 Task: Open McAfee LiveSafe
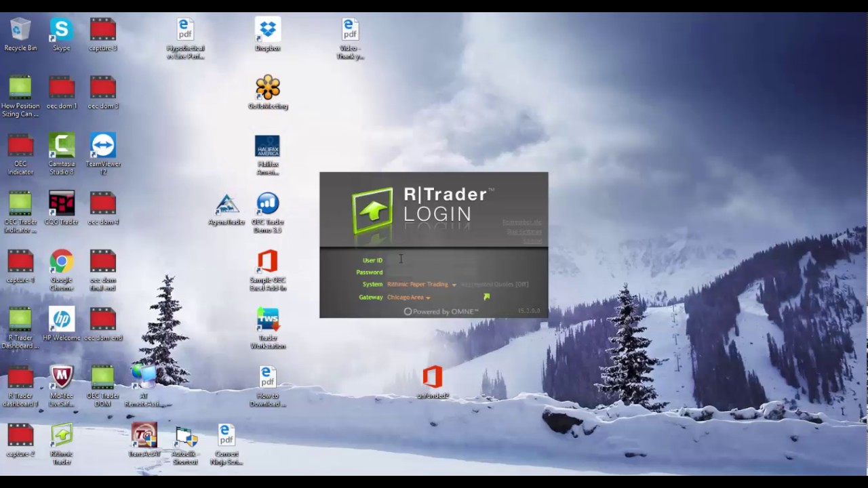pos(62,387)
